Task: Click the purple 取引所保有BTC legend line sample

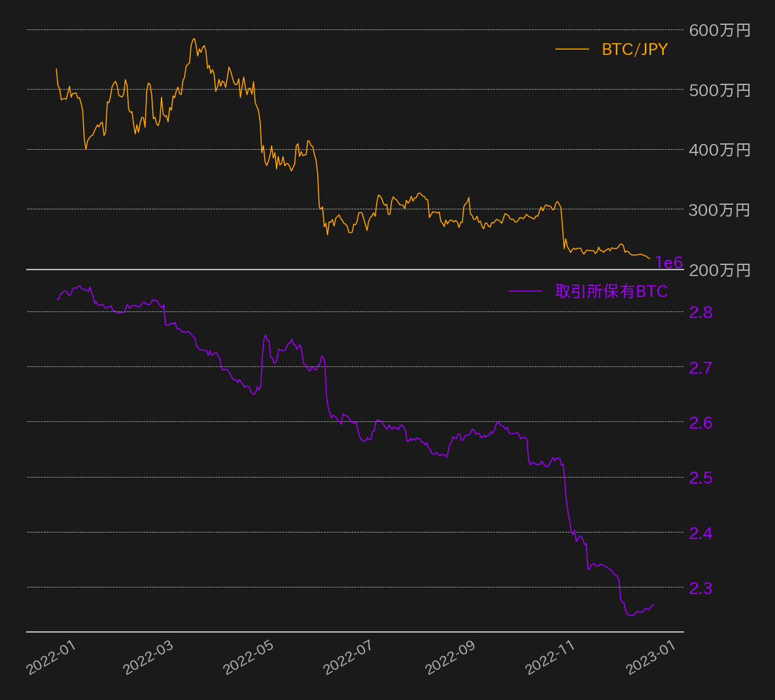Action: click(x=525, y=292)
